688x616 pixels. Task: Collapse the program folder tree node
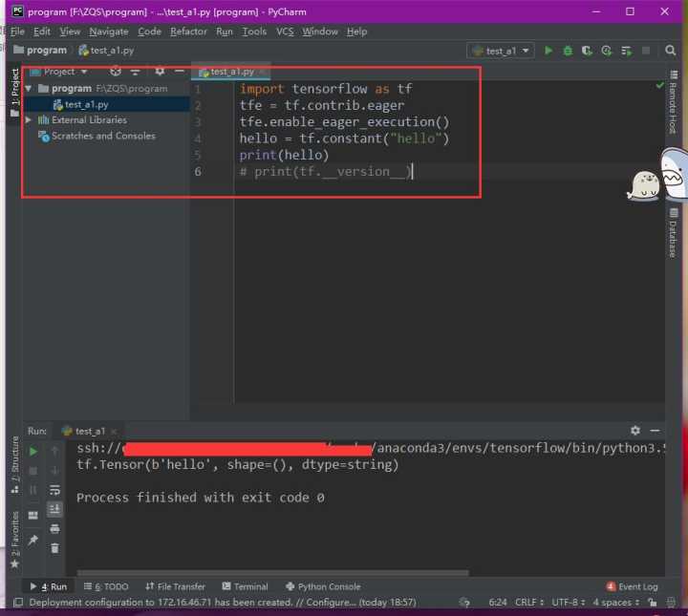29,89
